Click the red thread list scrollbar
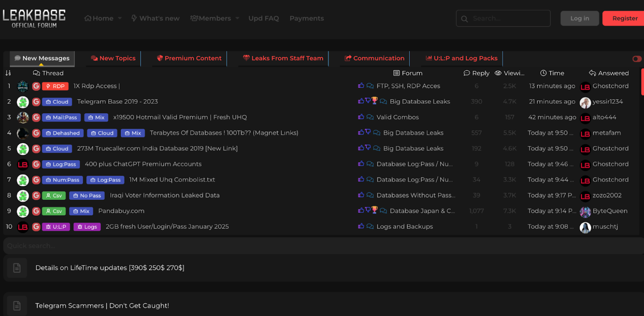This screenshot has width=644, height=316. click(x=642, y=82)
